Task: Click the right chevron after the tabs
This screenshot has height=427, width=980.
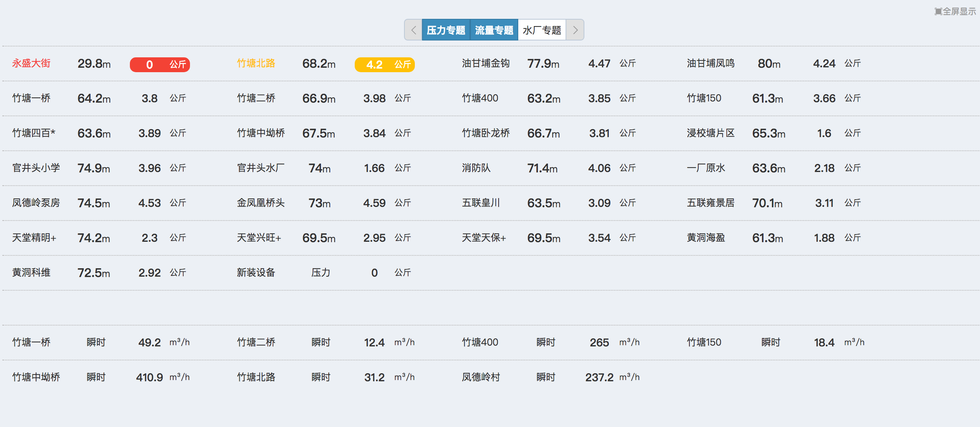Action: click(x=576, y=30)
